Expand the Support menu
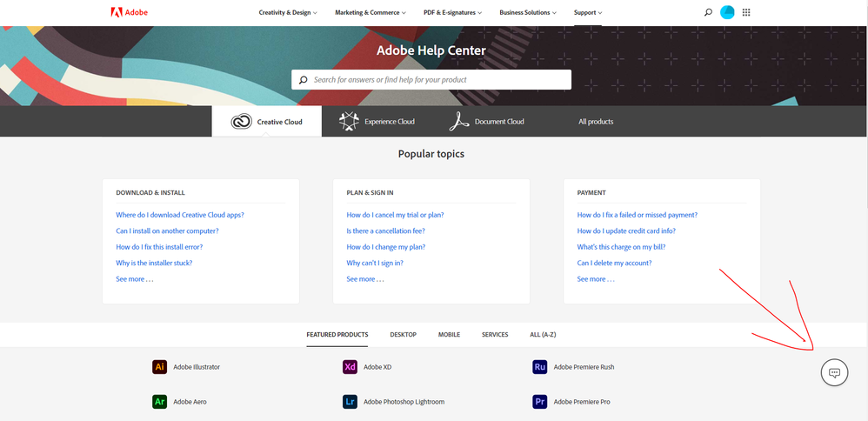 point(588,12)
